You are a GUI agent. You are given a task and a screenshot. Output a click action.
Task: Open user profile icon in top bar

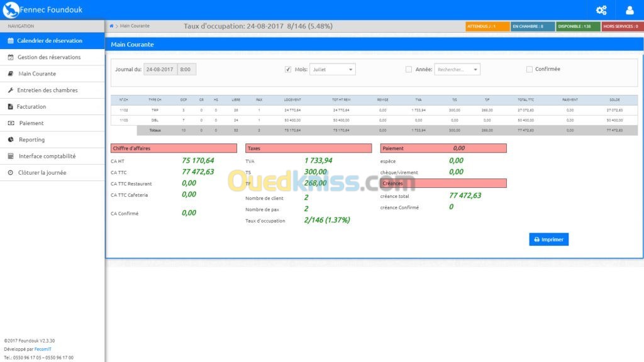[630, 10]
